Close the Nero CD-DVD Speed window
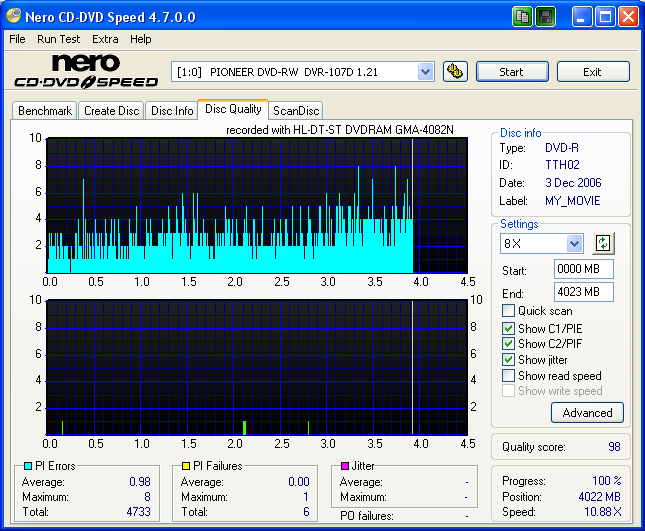 (x=629, y=17)
